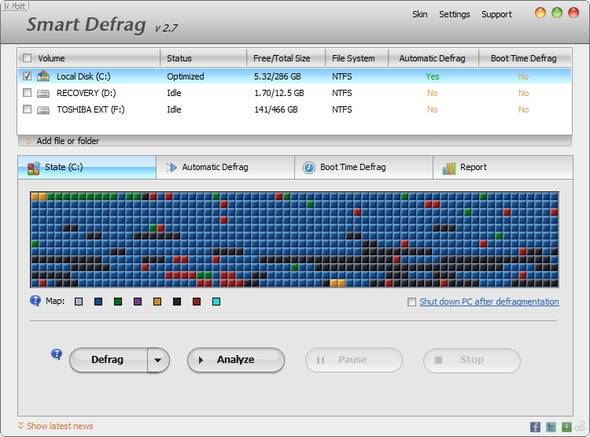This screenshot has height=437, width=590.
Task: Click the red map legend swatch
Action: [x=196, y=301]
